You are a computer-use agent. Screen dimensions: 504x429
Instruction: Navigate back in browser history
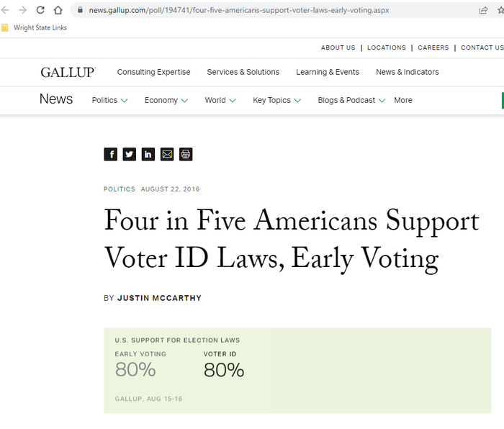pos(6,10)
